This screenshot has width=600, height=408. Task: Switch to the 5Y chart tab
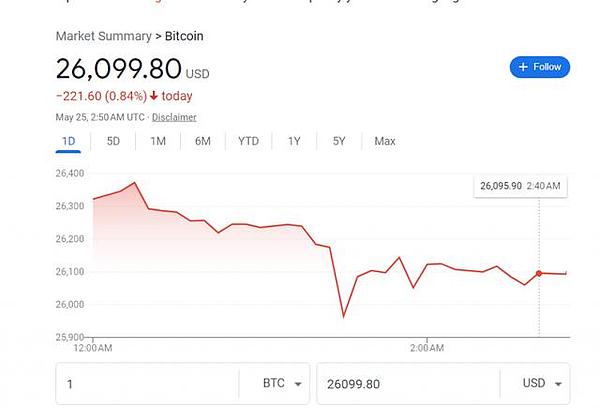(x=339, y=141)
